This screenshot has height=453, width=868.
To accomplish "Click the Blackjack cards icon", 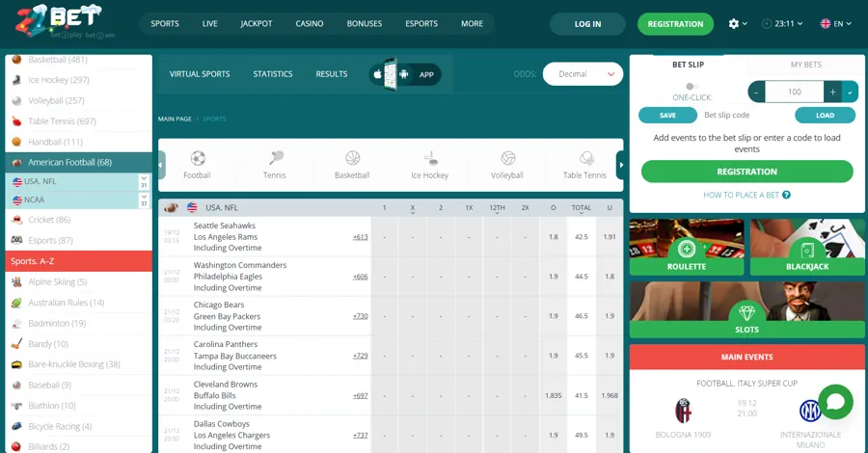I will [807, 250].
